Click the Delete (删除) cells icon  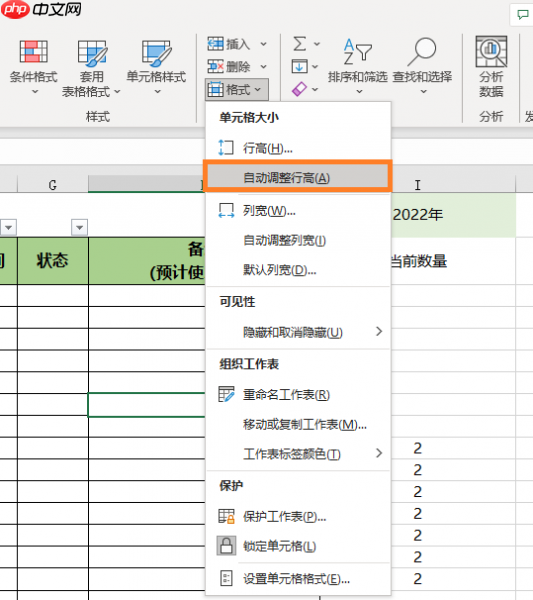coord(215,67)
